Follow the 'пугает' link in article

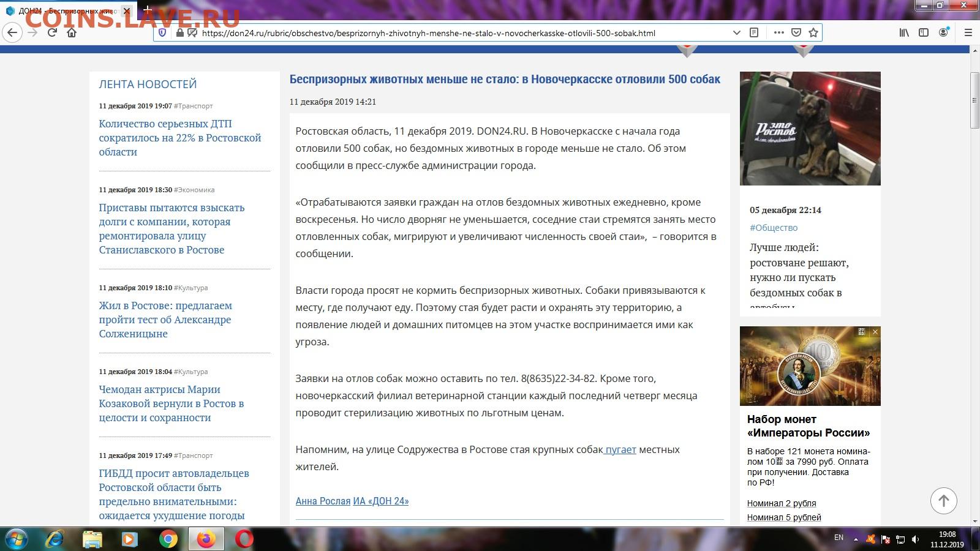click(620, 449)
